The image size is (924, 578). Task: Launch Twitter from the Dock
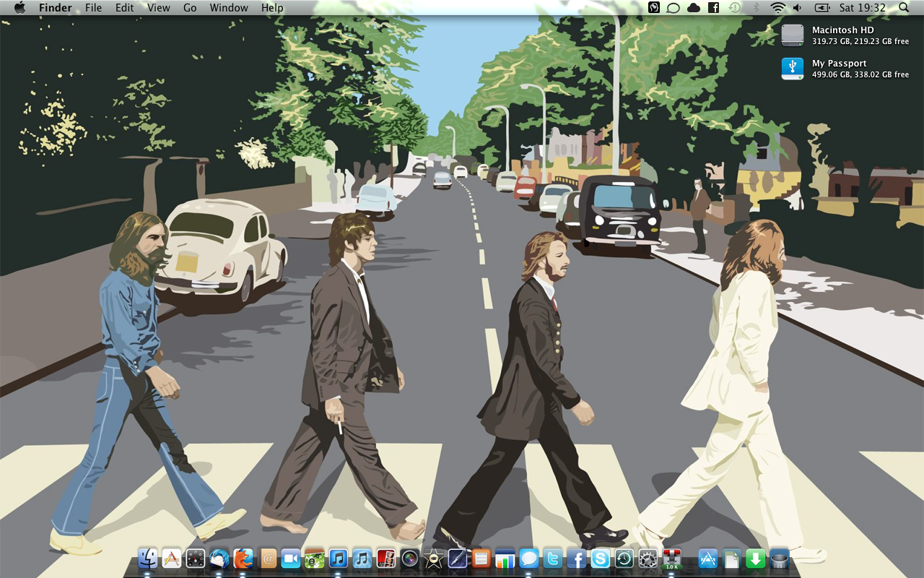pyautogui.click(x=553, y=558)
